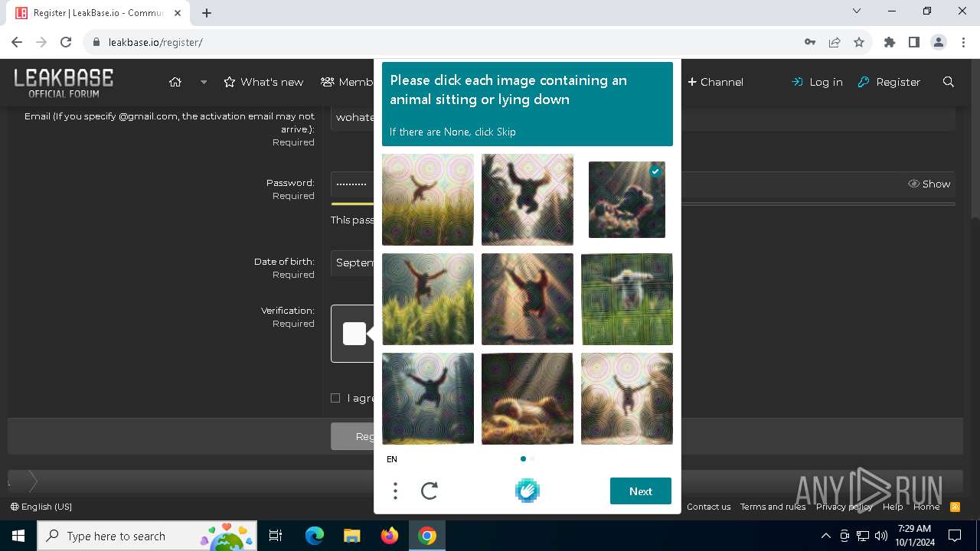Launch Microsoft Edge from the taskbar
The height and width of the screenshot is (551, 980).
click(315, 536)
